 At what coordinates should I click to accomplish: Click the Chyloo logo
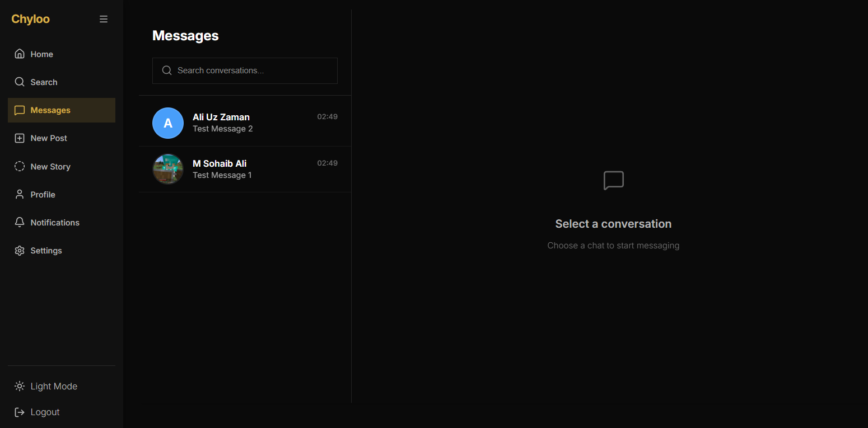(x=30, y=19)
